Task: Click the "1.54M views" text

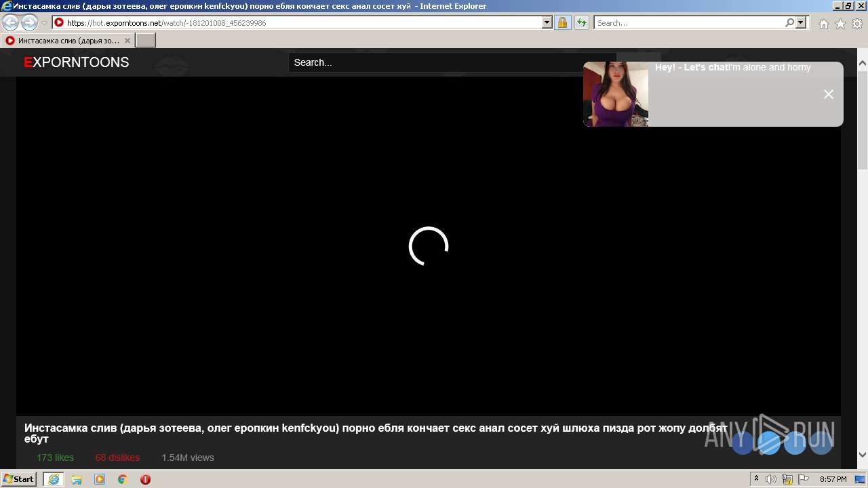Action: 188,457
